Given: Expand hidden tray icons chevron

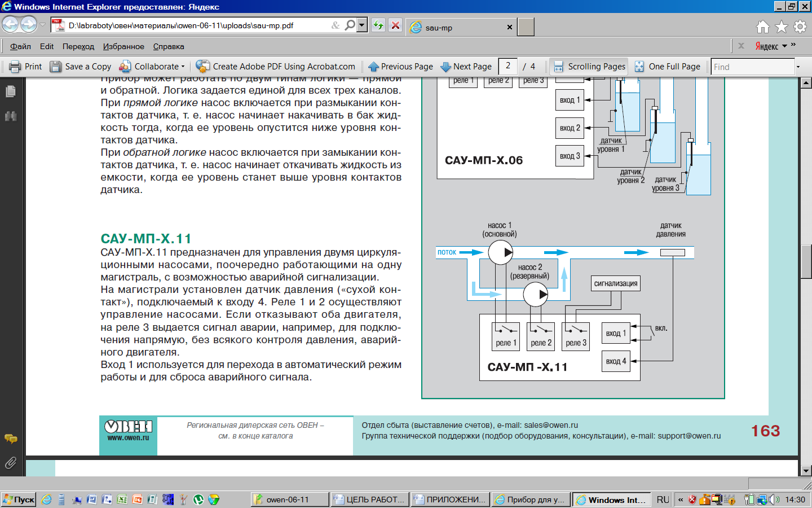Looking at the screenshot, I should 681,500.
